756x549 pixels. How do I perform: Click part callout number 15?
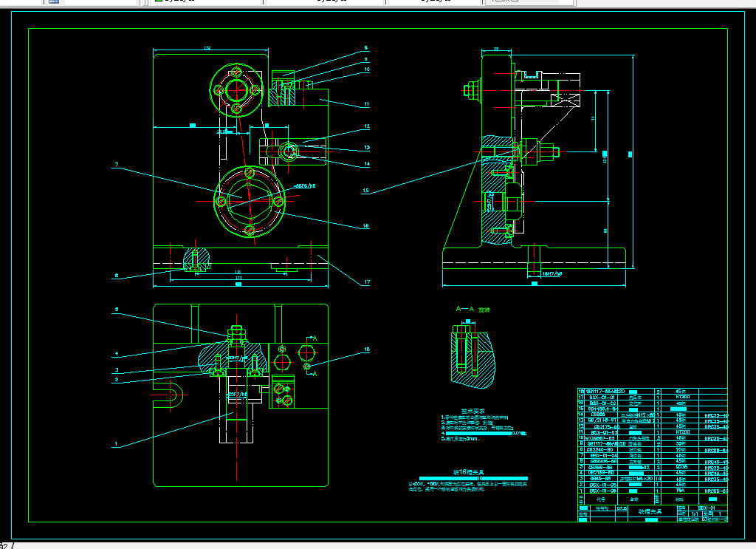[365, 191]
